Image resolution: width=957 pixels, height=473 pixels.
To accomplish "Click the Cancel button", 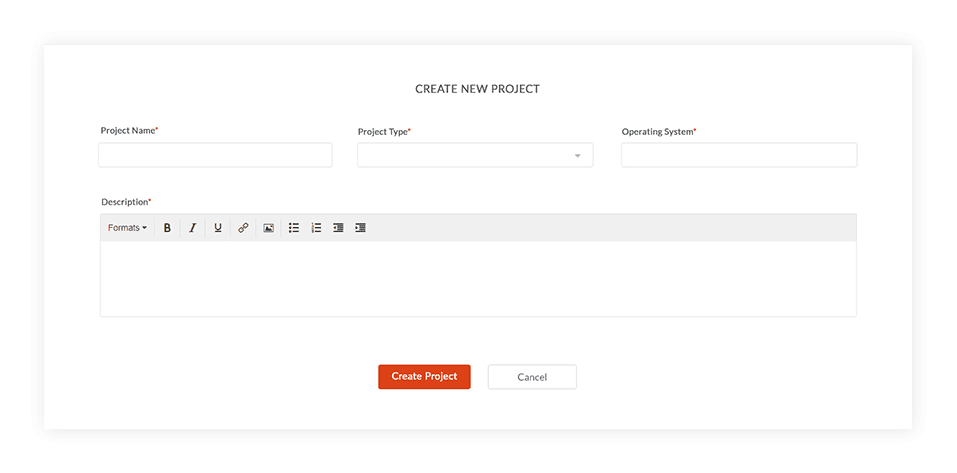I will click(x=532, y=377).
